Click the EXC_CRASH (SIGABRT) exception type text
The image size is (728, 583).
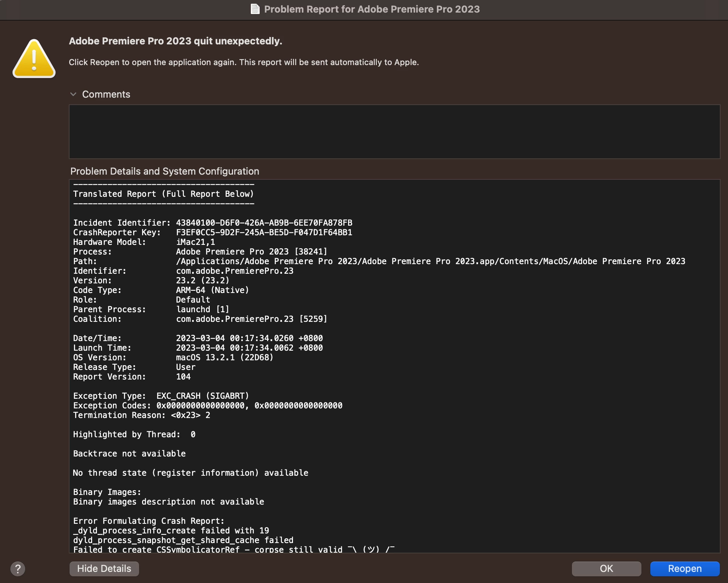point(202,396)
